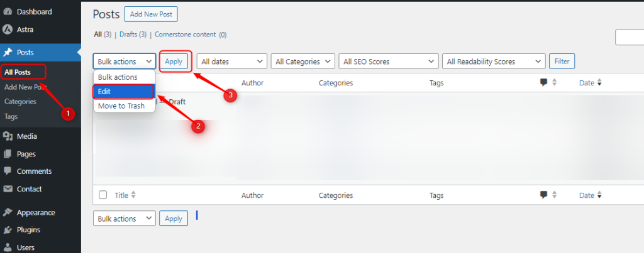
Task: Show Drafts posts filter link
Action: 133,35
